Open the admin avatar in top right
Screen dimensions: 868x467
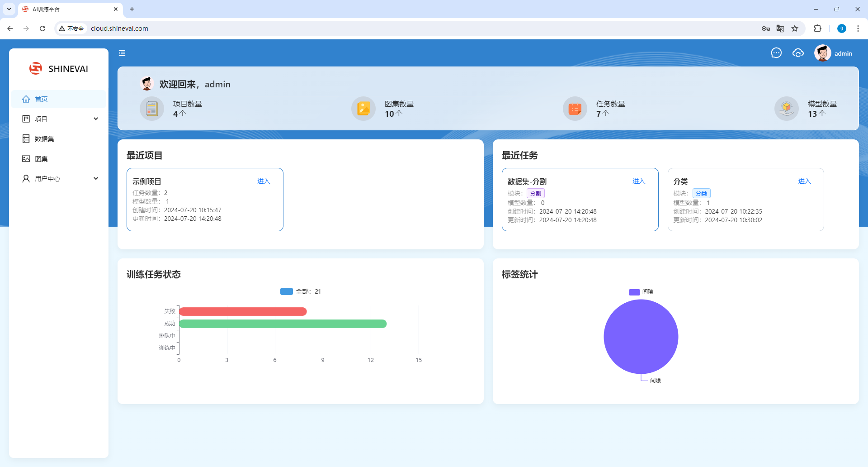(822, 53)
